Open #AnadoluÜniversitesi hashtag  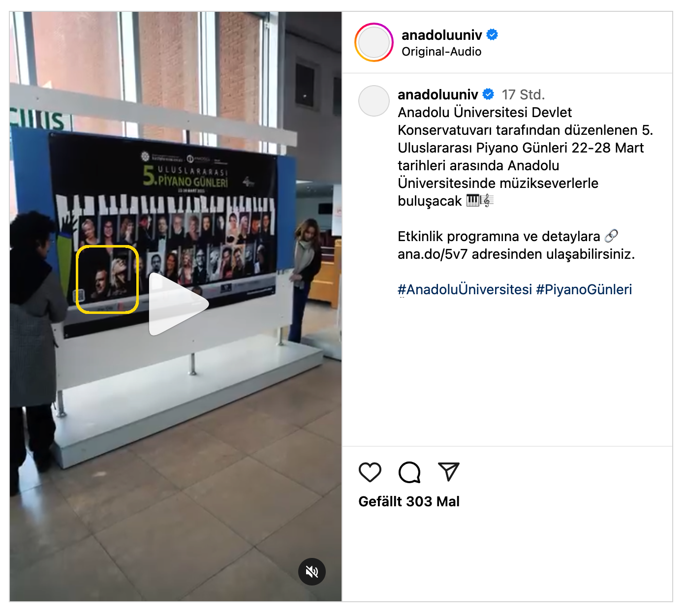tap(465, 289)
